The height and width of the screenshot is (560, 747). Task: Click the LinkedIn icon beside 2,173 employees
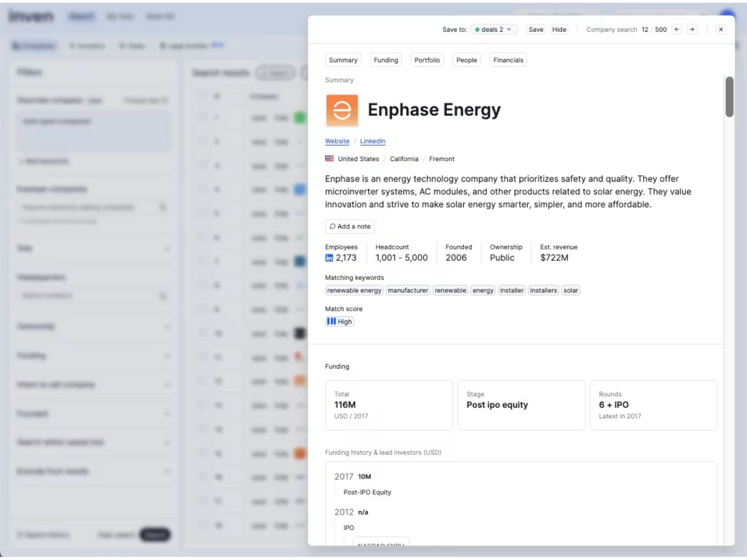(329, 258)
